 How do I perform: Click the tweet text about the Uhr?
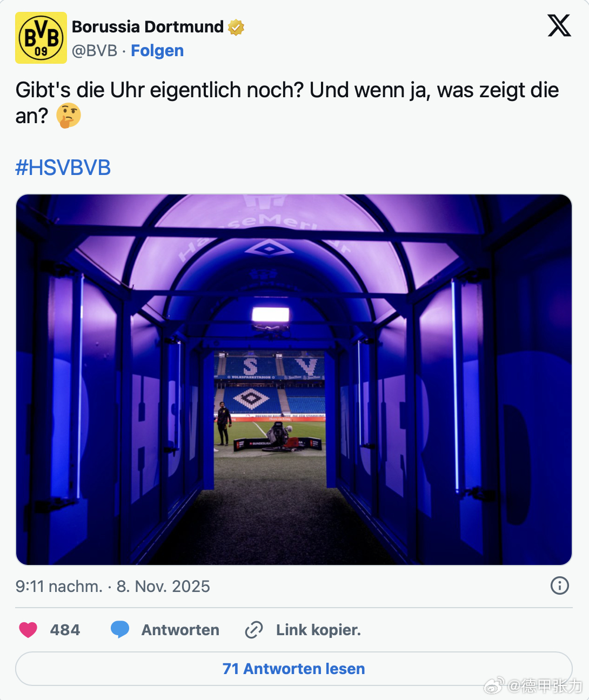pyautogui.click(x=287, y=103)
